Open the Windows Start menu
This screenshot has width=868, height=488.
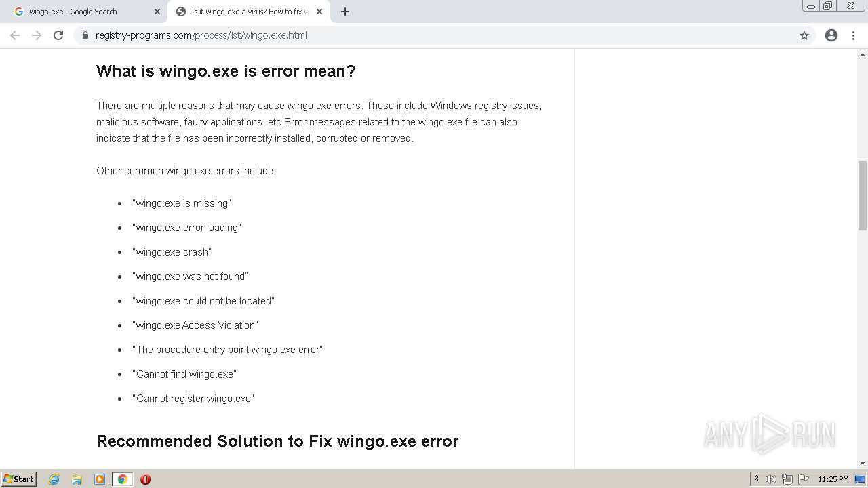19,479
